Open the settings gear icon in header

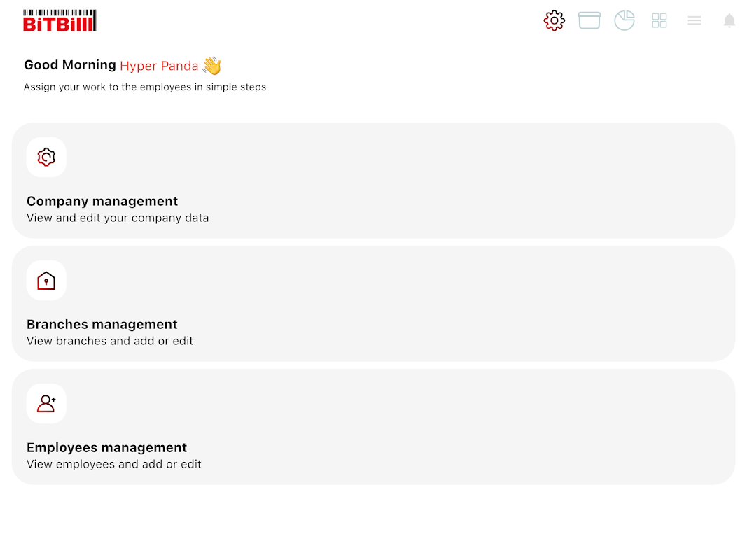click(554, 20)
